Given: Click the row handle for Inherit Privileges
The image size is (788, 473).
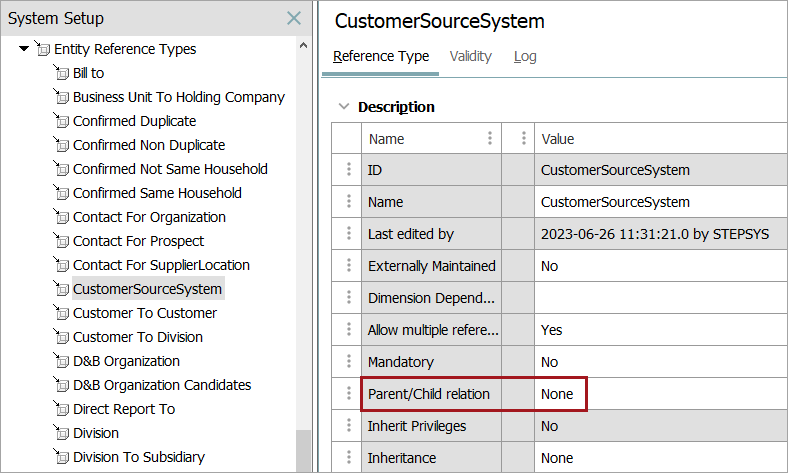Looking at the screenshot, I should coord(349,426).
